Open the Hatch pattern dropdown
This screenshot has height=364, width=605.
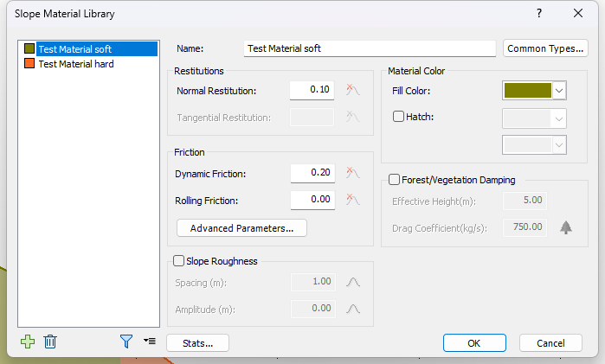534,118
